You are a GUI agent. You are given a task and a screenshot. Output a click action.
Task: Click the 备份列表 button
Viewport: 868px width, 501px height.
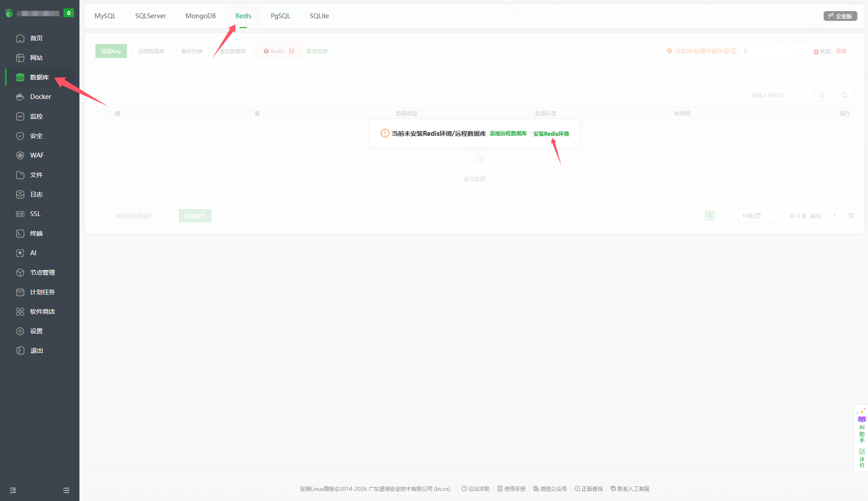[192, 51]
